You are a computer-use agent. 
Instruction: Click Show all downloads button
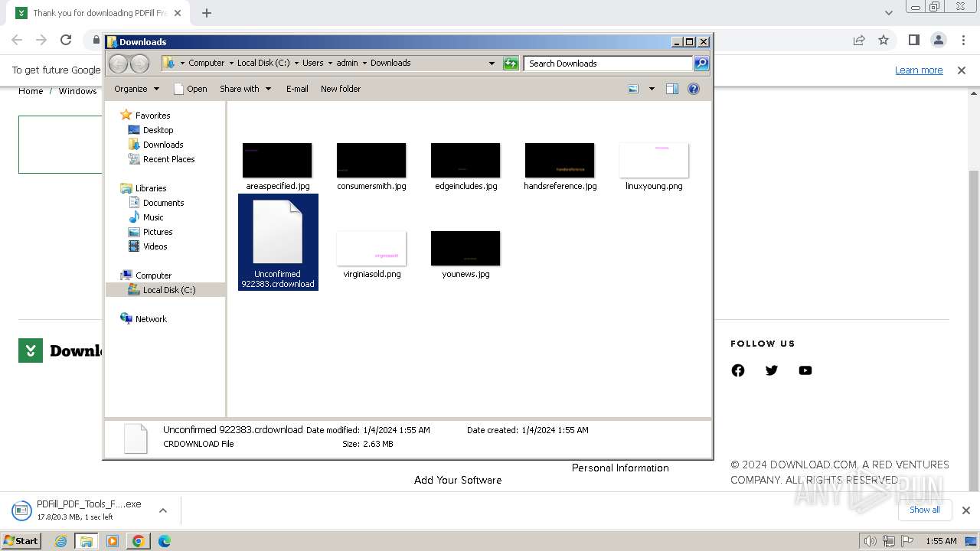[924, 510]
